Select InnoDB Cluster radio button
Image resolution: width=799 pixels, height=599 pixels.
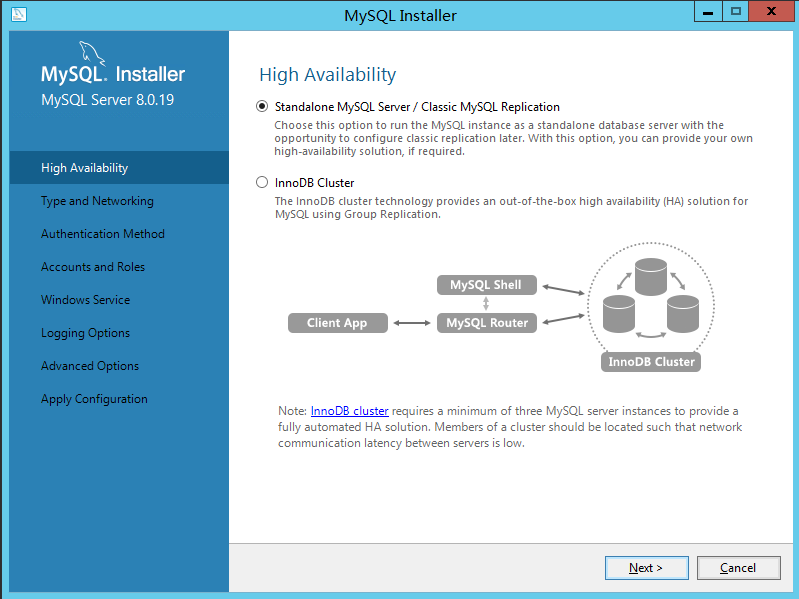pyautogui.click(x=262, y=182)
